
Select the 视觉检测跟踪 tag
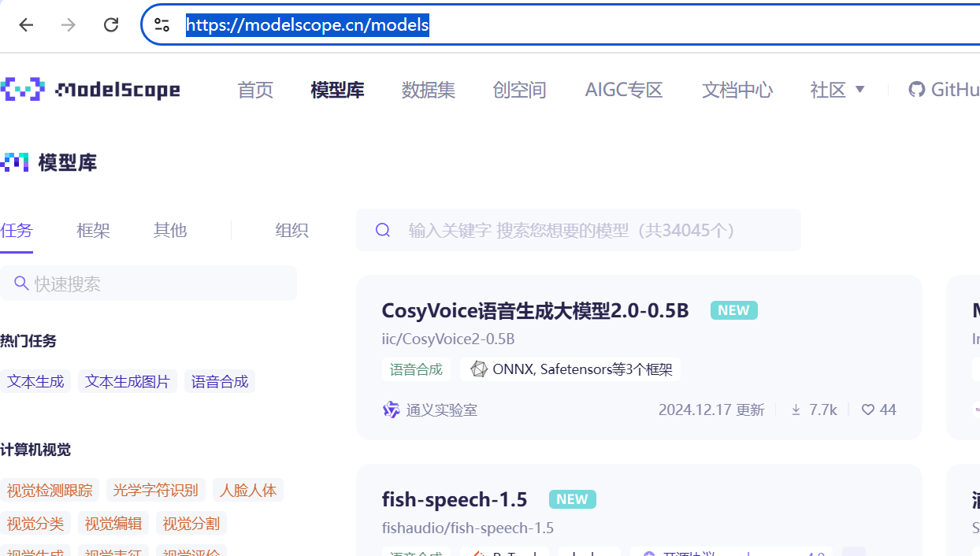pos(50,490)
